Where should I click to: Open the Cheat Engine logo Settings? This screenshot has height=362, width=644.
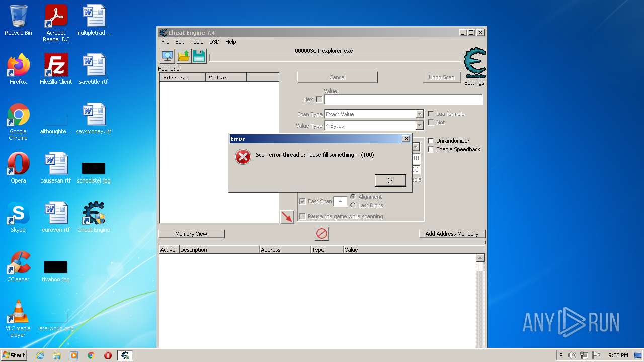(474, 67)
